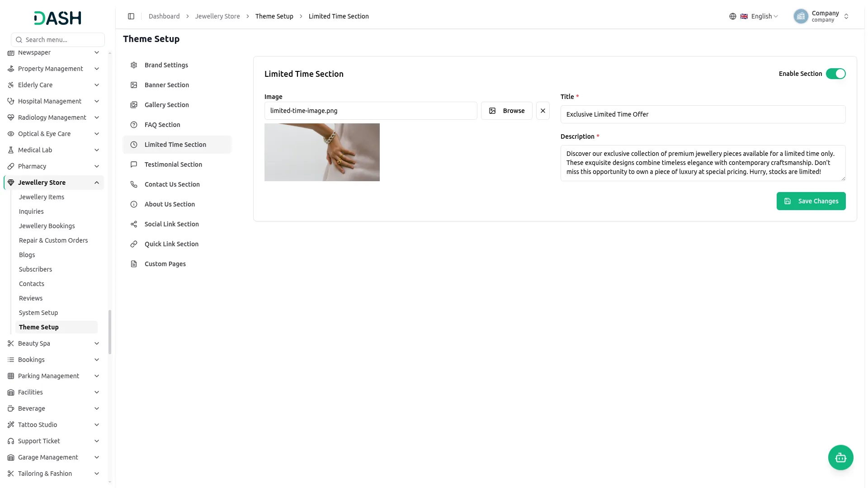The width and height of the screenshot is (868, 488).
Task: Click the Jewellery Store diamond icon
Action: click(11, 183)
